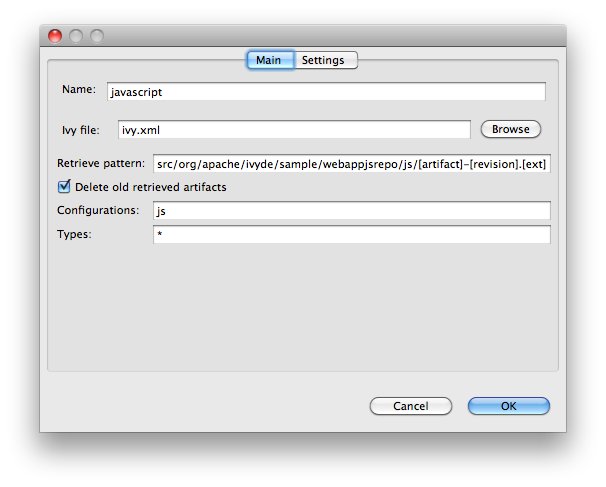Click the Name field containing javascript
606x487 pixels.
[x=325, y=91]
